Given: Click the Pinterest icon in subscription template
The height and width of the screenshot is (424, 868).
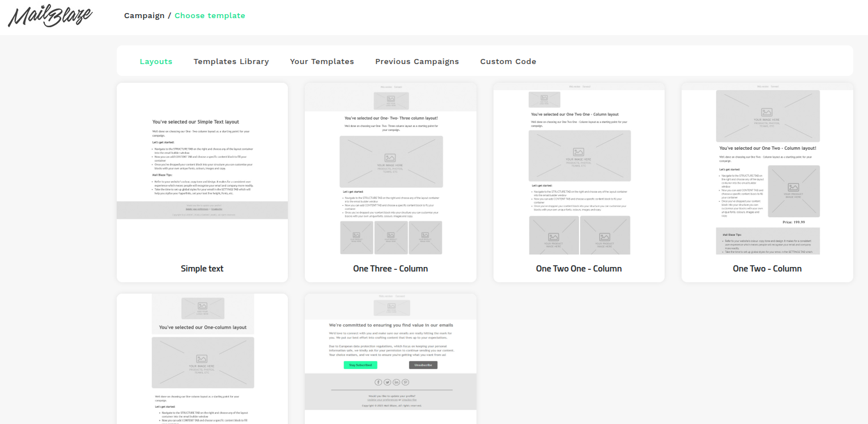Looking at the screenshot, I should click(x=406, y=382).
